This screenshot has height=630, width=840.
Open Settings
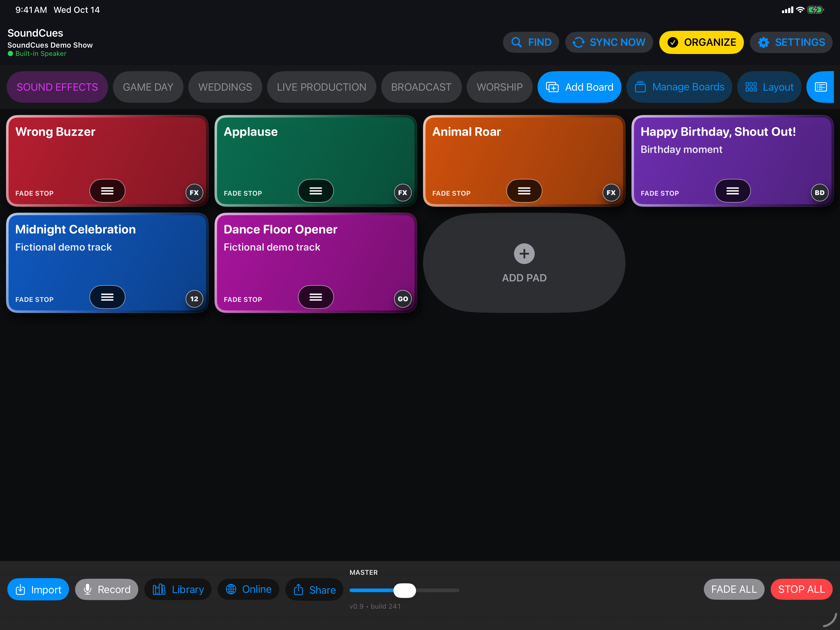[x=791, y=42]
